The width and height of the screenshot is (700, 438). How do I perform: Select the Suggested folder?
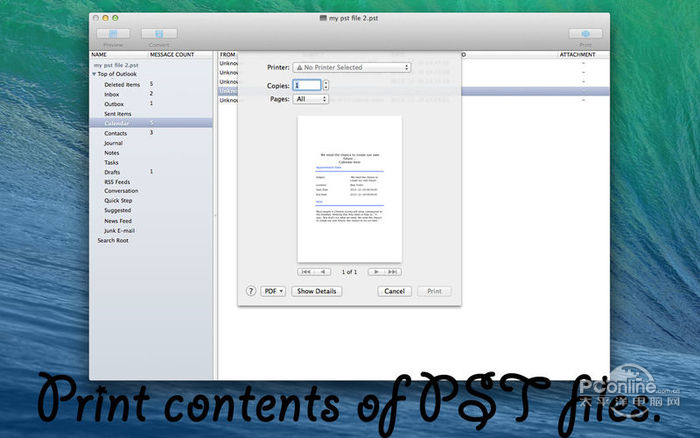point(118,210)
